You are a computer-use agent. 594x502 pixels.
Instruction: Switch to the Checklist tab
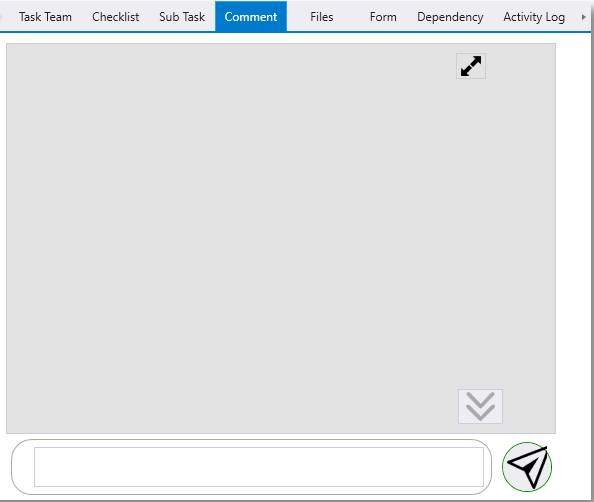click(116, 17)
